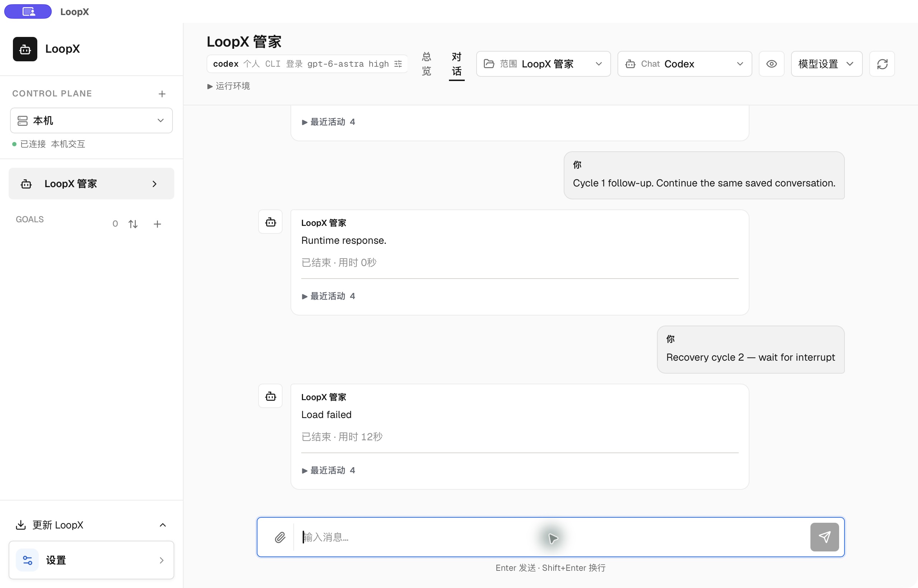The image size is (918, 588).
Task: Click the tune icon in codex config chip
Action: [x=398, y=64]
